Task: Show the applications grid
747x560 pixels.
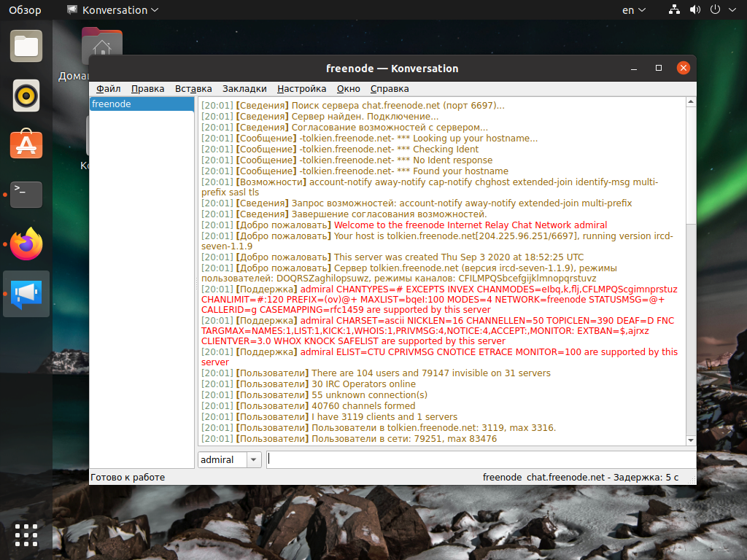Action: point(26,534)
